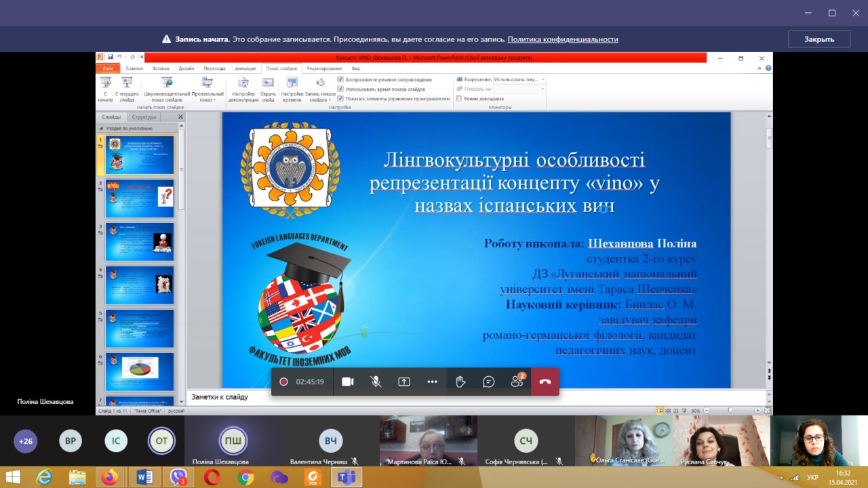The width and height of the screenshot is (868, 488).
Task: Open the 'Политика конфиденциальности' link
Action: pyautogui.click(x=562, y=39)
